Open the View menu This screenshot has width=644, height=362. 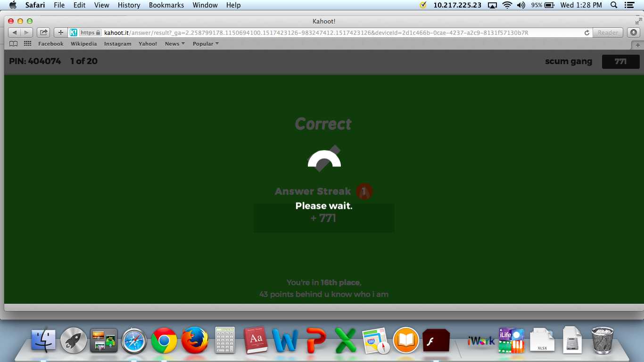click(102, 5)
